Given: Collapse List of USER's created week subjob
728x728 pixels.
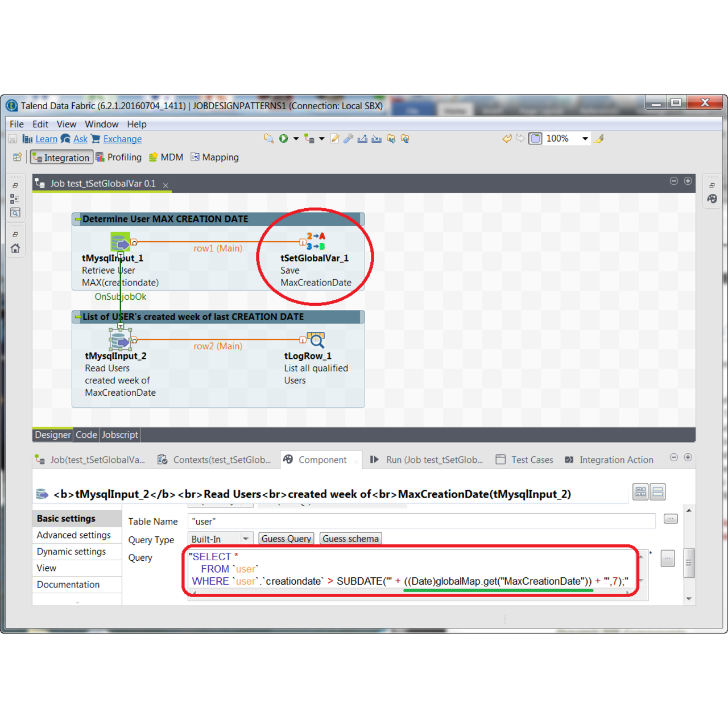Looking at the screenshot, I should tap(78, 317).
